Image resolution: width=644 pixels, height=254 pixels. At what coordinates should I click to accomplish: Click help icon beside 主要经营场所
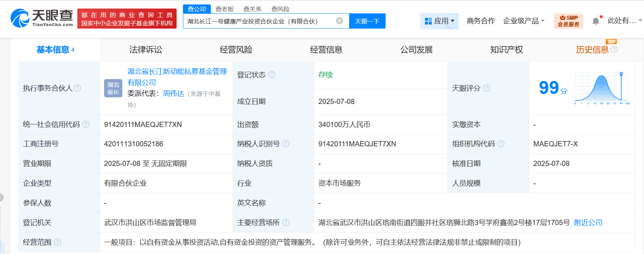pos(286,222)
